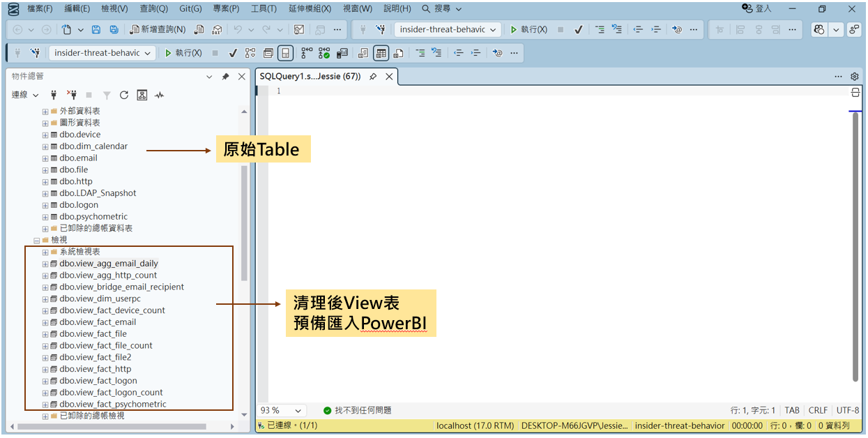This screenshot has height=438, width=868.
Task: Select dbo.email in the tree
Action: click(x=78, y=158)
